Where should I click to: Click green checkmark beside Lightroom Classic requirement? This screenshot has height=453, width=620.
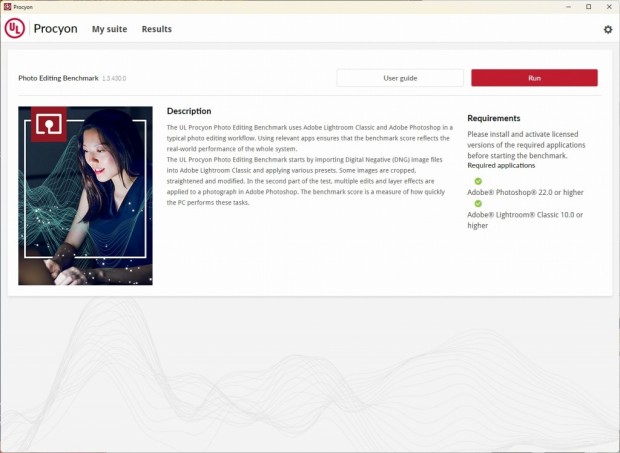pyautogui.click(x=478, y=204)
